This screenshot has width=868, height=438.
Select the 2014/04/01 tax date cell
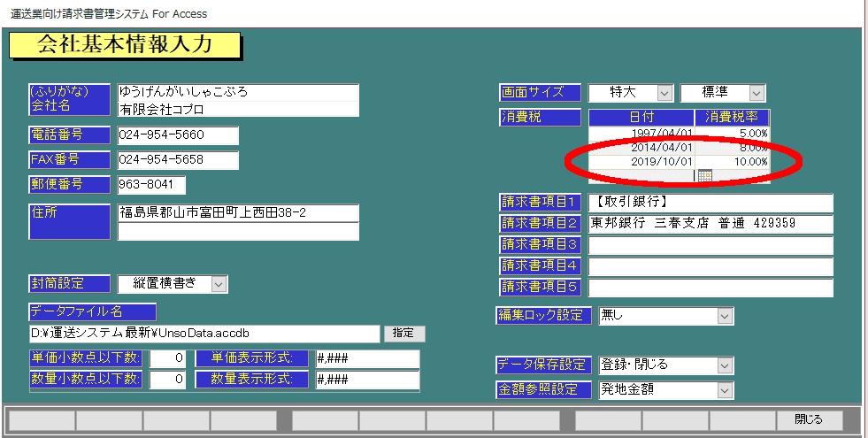(641, 148)
